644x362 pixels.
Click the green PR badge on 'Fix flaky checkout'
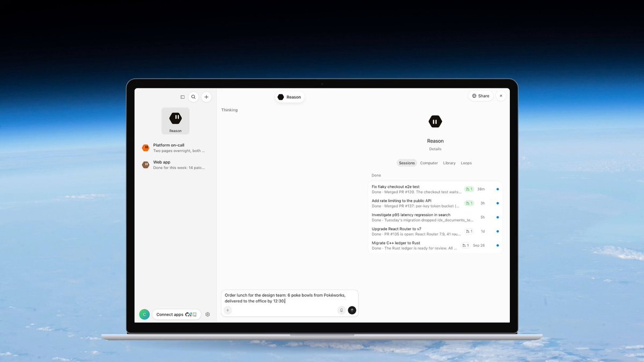[x=469, y=189]
